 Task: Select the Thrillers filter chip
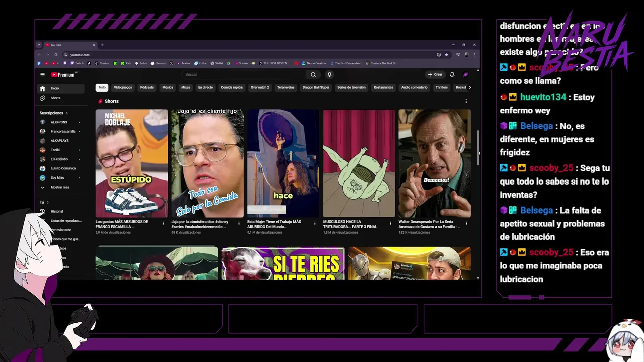pos(442,87)
